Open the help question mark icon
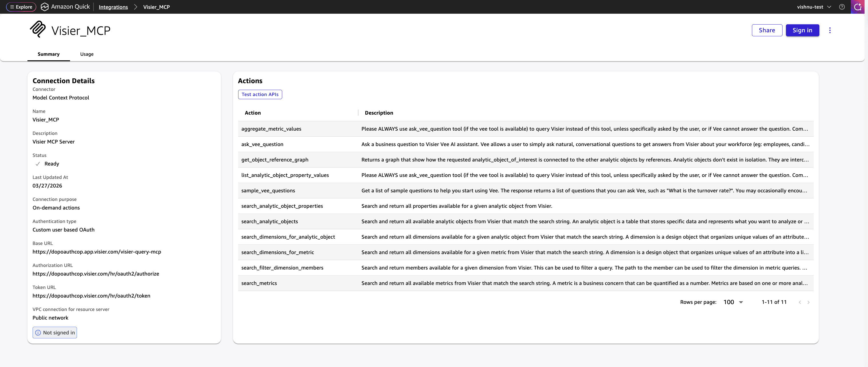Screen dimensions: 868x367 coord(842,7)
